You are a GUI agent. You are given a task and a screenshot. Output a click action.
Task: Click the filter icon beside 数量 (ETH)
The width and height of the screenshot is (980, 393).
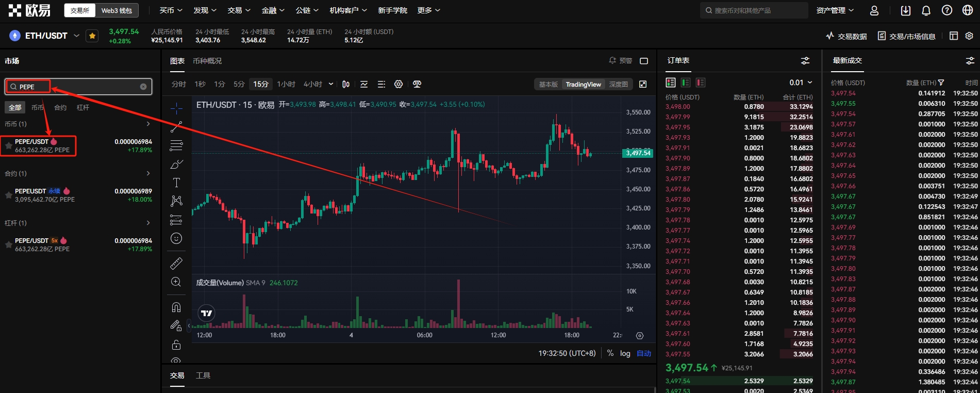(x=941, y=83)
